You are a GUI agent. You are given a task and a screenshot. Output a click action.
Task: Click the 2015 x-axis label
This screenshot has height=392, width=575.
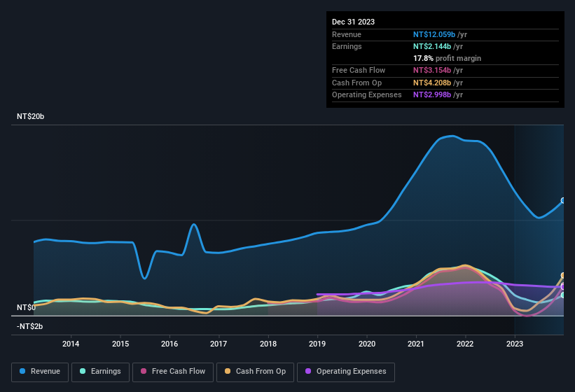[120, 344]
